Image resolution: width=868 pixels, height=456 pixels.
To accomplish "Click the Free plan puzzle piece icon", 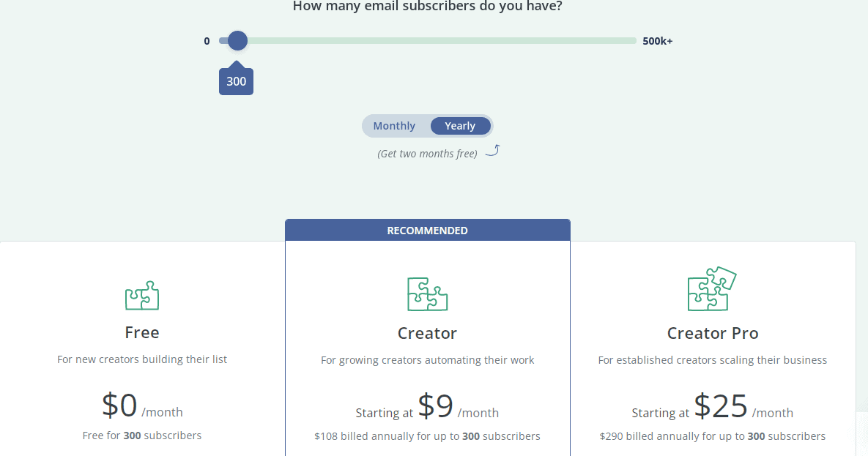I will pos(141,295).
